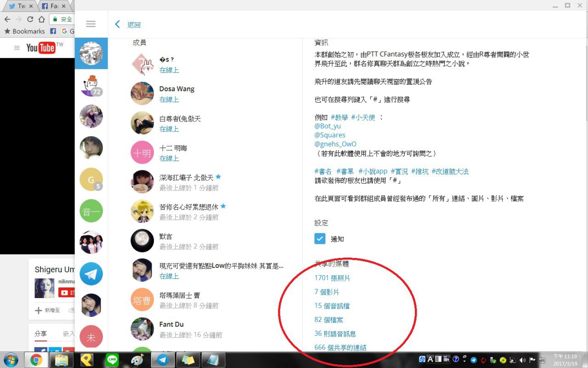588x368 pixels.
Task: Select the 分享 tab under the video
Action: pyautogui.click(x=40, y=333)
